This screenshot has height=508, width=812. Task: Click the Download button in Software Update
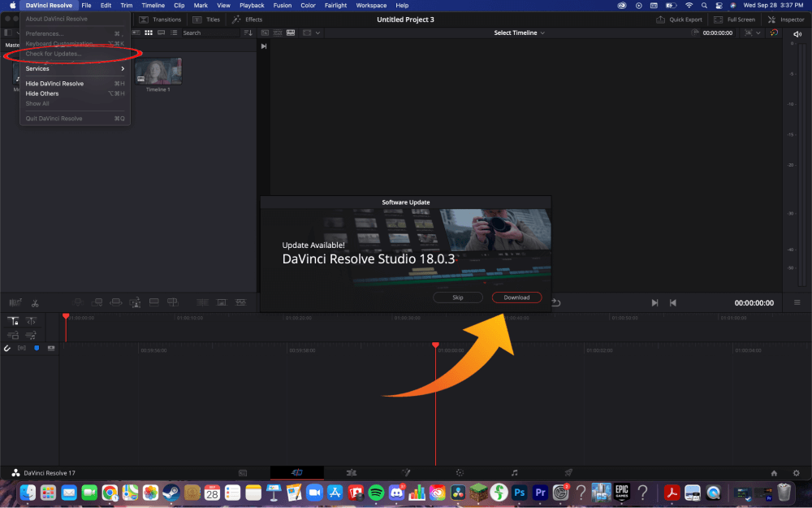coord(516,297)
